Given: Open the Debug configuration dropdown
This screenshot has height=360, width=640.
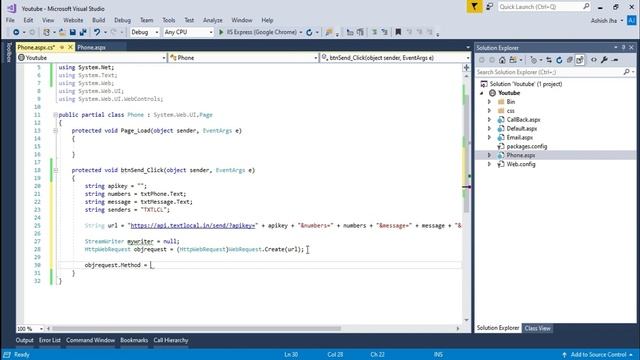Looking at the screenshot, I should pos(157,32).
